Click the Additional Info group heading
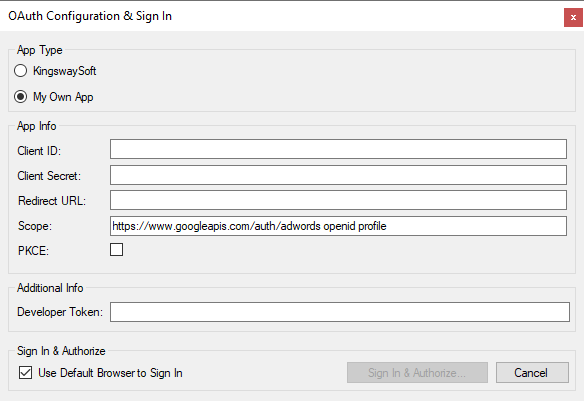Viewport: 584px width, 401px height. 50,288
